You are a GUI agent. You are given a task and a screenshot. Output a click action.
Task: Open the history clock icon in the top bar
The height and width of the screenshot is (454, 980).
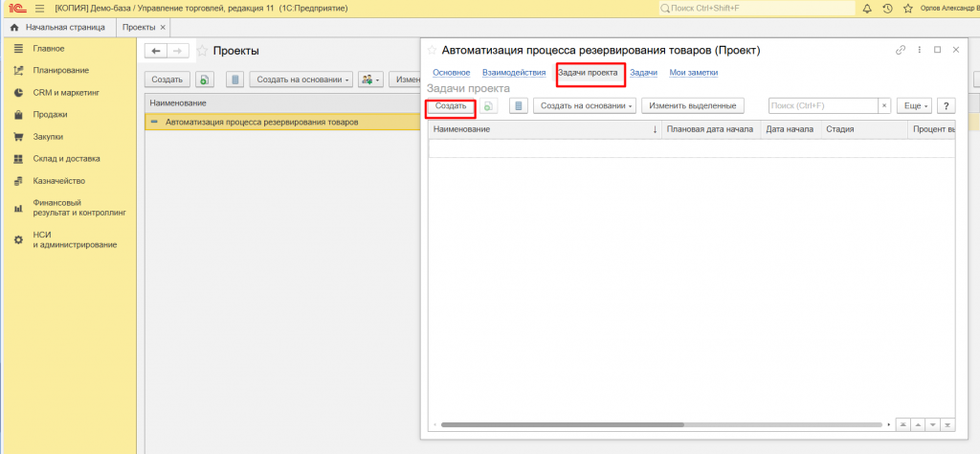[887, 9]
